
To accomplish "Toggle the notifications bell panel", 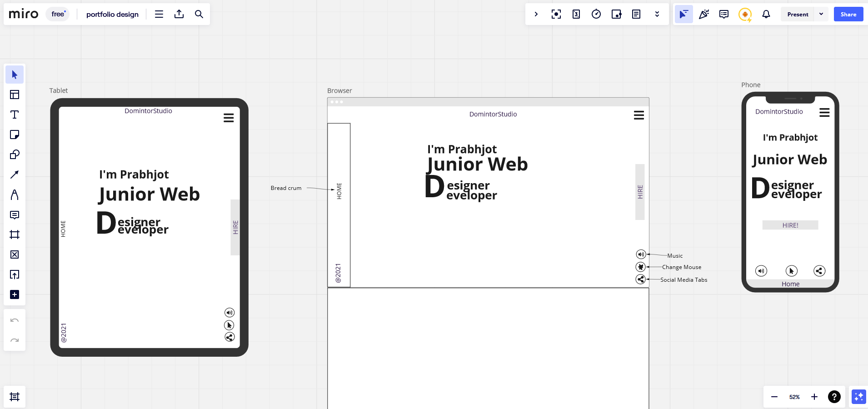I will coord(766,14).
